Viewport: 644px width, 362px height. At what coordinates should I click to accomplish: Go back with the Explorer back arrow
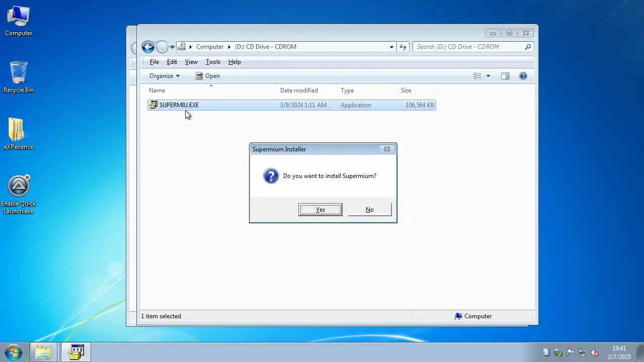click(148, 47)
